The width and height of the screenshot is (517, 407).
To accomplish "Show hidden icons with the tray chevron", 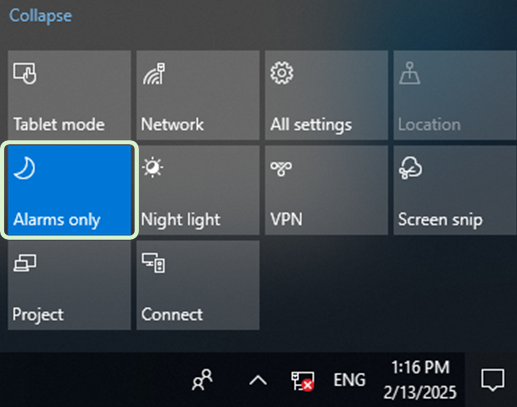I will (258, 380).
